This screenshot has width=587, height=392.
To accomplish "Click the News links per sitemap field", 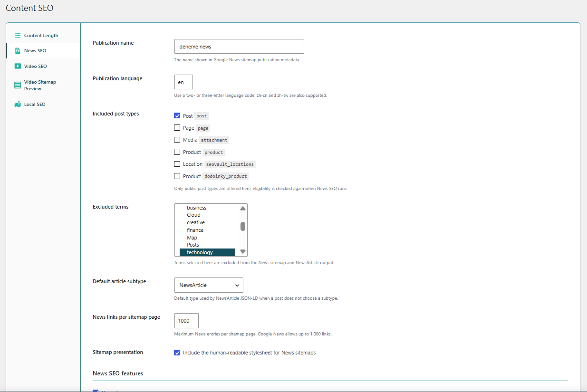I will [186, 321].
